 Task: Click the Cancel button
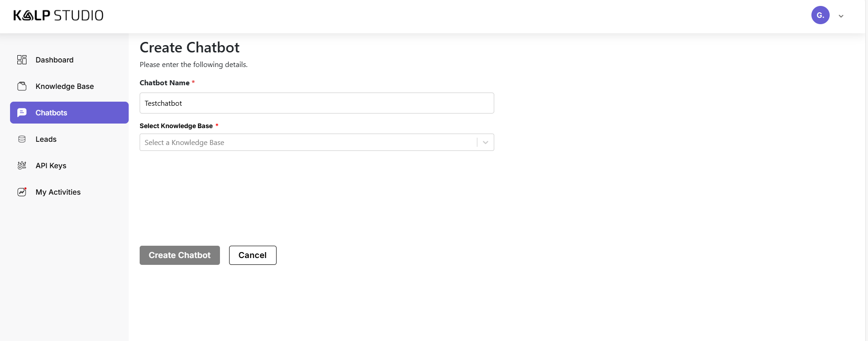[252, 255]
